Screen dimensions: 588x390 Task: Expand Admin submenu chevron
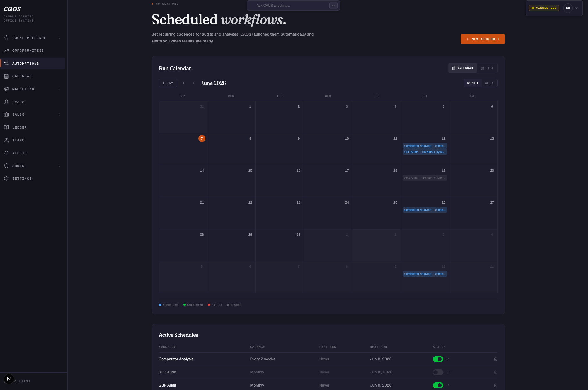pos(60,166)
